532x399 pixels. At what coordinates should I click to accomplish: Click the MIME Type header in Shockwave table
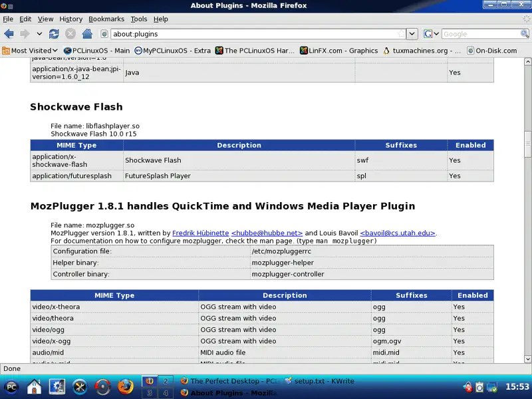point(76,145)
